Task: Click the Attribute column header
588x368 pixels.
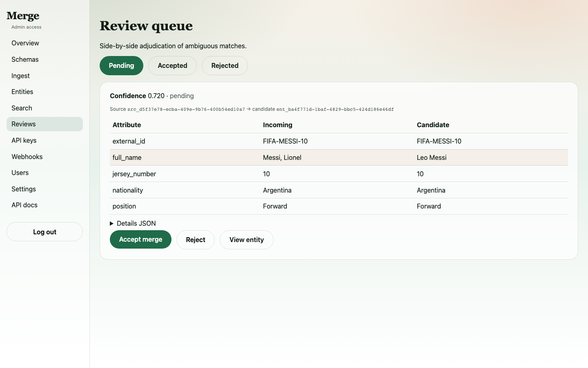Action: (127, 125)
